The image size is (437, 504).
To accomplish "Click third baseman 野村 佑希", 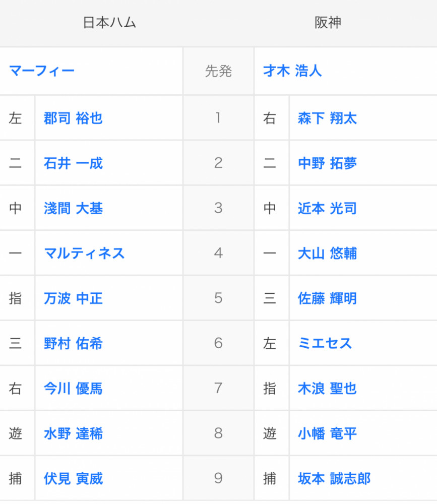I will [x=74, y=343].
